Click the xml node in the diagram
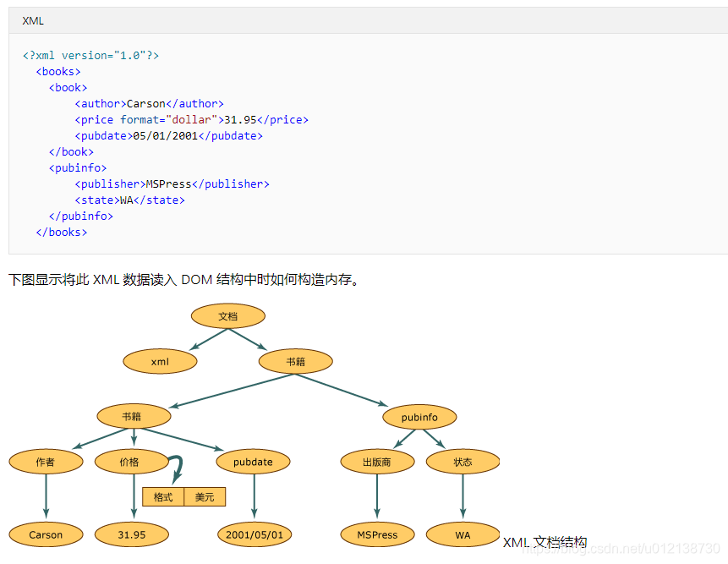The width and height of the screenshot is (728, 564). (x=160, y=362)
